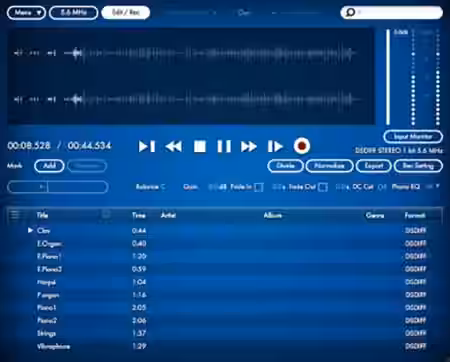Viewport: 450px width, 362px height.
Task: Click the bar-and-triangle icon beside record
Action: point(275,146)
